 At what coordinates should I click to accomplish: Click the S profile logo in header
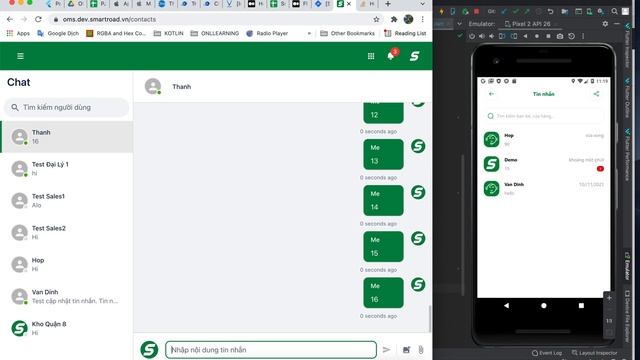pyautogui.click(x=414, y=56)
